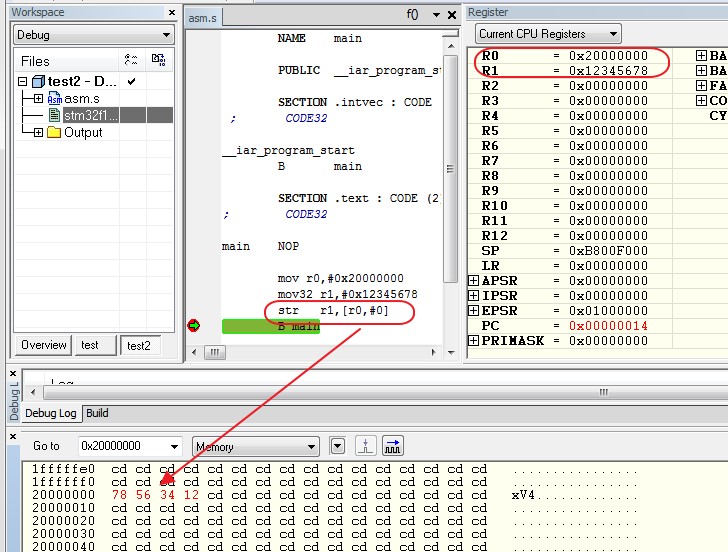The image size is (728, 552).
Task: Open the Current CPU Registers dropdown
Action: tap(548, 34)
